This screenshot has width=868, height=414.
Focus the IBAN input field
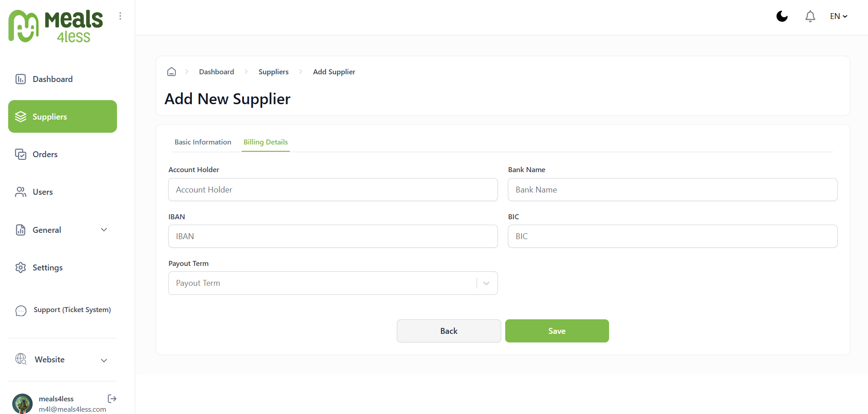(333, 236)
